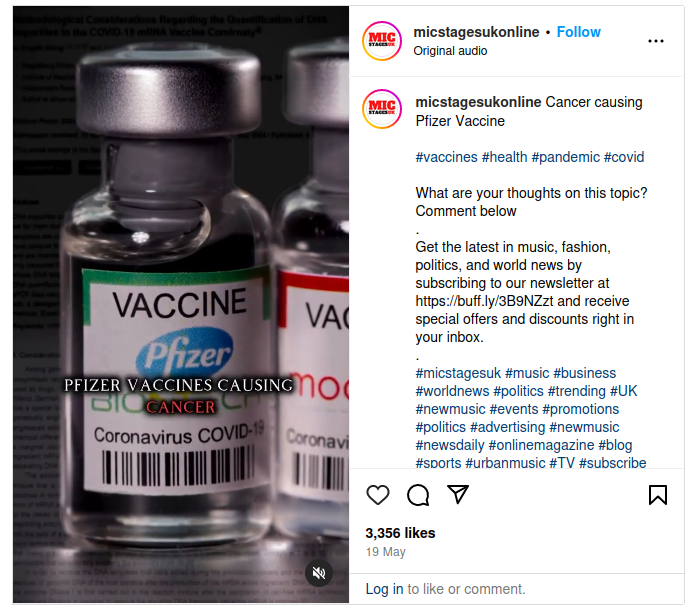Play the Pfizer vaccine video
This screenshot has height=608, width=689.
[x=181, y=304]
